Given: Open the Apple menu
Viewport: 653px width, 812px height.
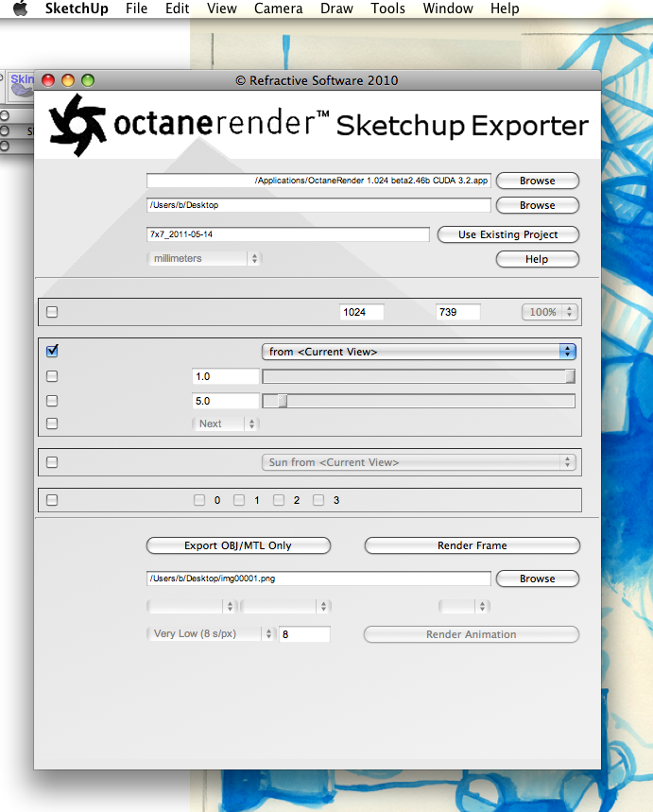Looking at the screenshot, I should tap(20, 9).
